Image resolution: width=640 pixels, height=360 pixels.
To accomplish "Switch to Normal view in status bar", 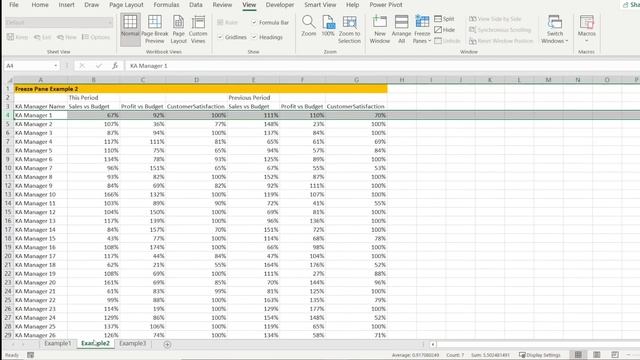I will tap(578, 355).
